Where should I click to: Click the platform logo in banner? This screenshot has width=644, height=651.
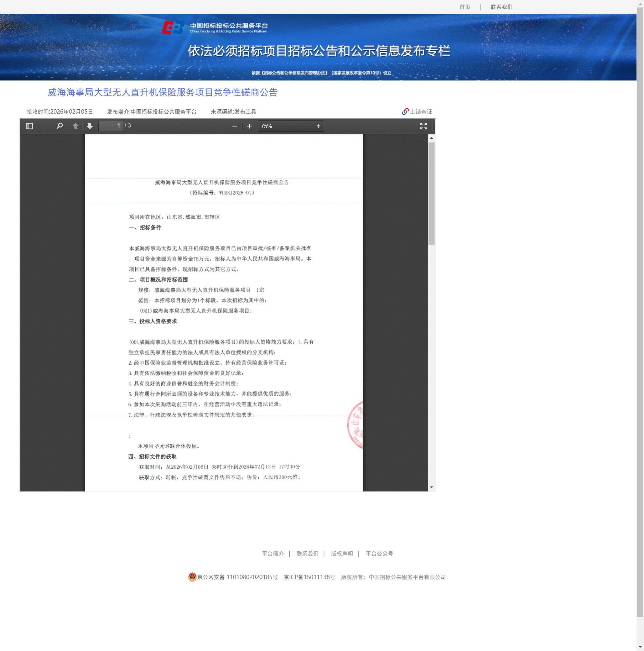tap(173, 28)
